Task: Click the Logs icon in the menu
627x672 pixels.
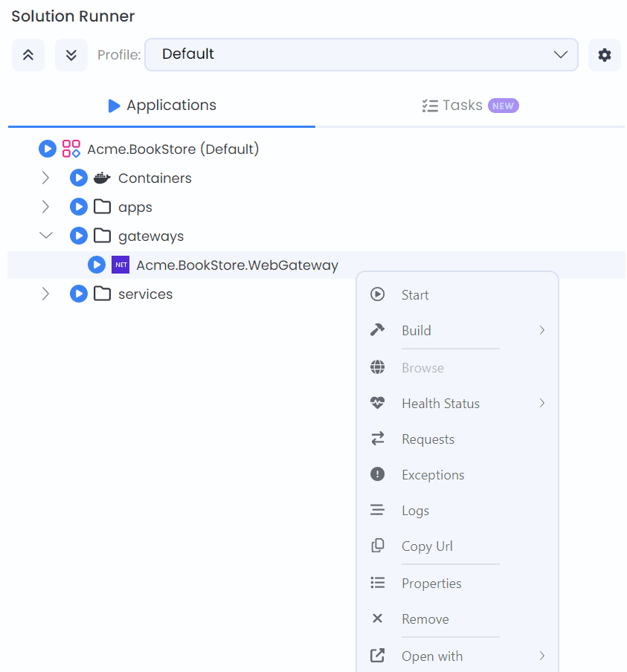Action: pyautogui.click(x=378, y=510)
